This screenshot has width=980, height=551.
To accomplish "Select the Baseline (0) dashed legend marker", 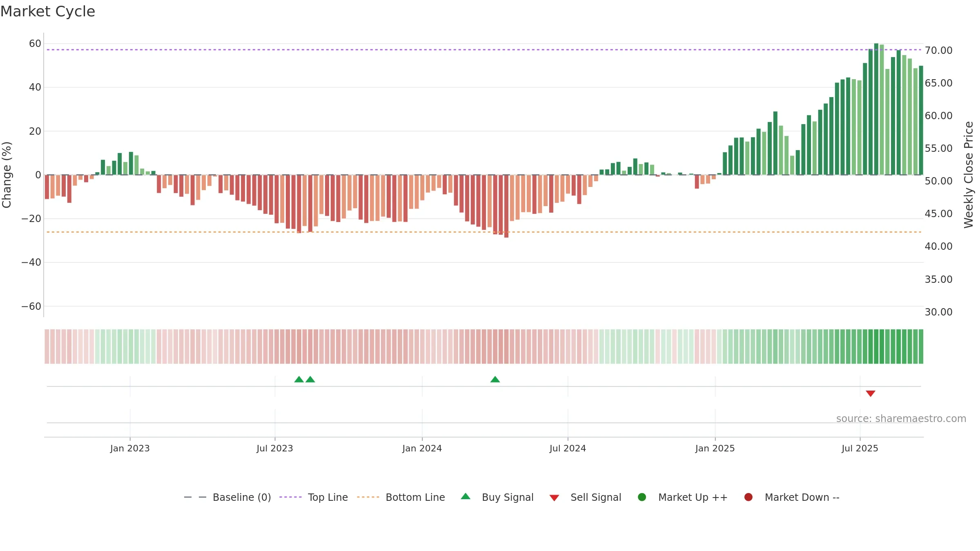I will 195,497.
